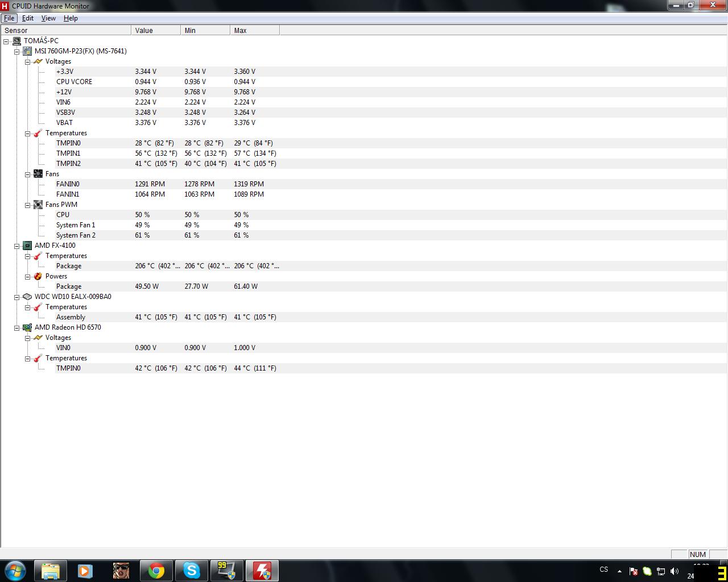Click the flame icon beside Powers
Viewport: 728px width, 582px height.
coord(38,276)
